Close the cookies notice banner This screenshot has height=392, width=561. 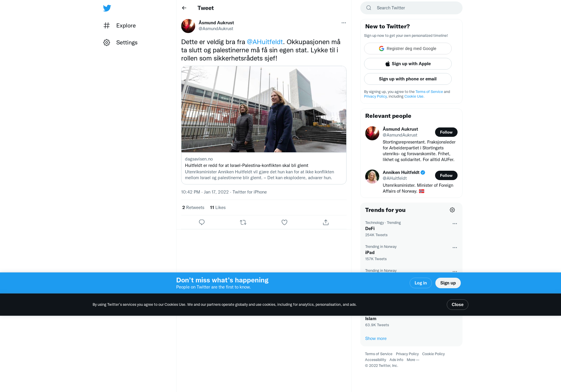pos(457,305)
